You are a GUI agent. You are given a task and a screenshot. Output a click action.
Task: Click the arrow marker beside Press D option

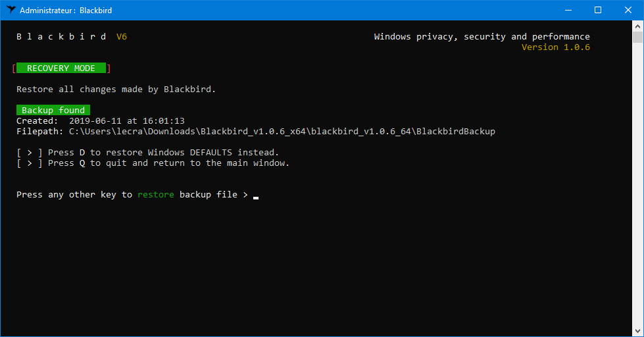tap(30, 153)
